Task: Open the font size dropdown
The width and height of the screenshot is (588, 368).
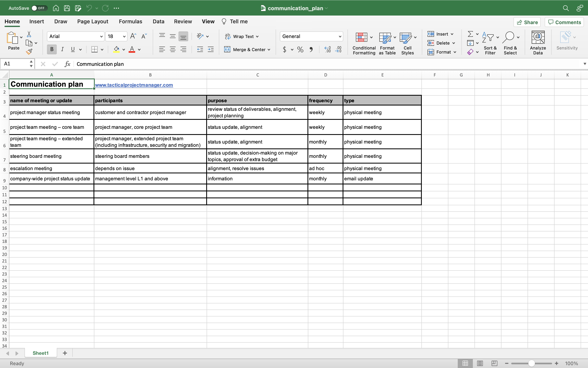Action: coord(124,37)
